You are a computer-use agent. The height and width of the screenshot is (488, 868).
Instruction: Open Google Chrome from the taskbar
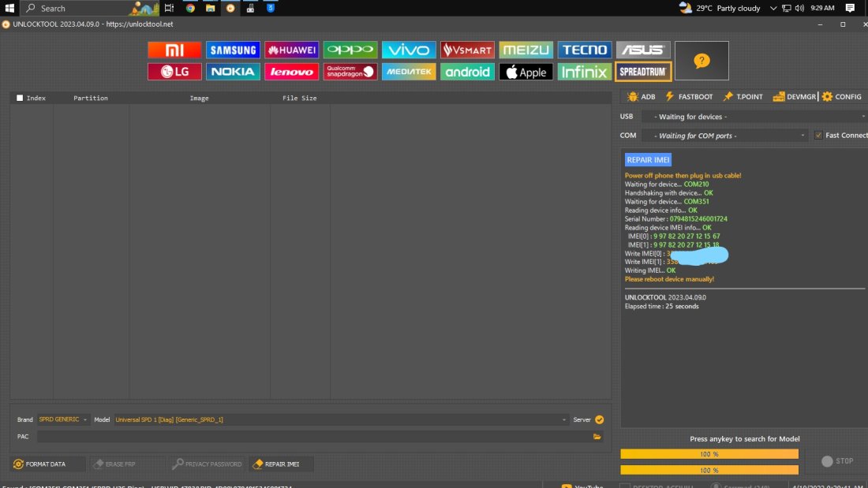point(190,8)
